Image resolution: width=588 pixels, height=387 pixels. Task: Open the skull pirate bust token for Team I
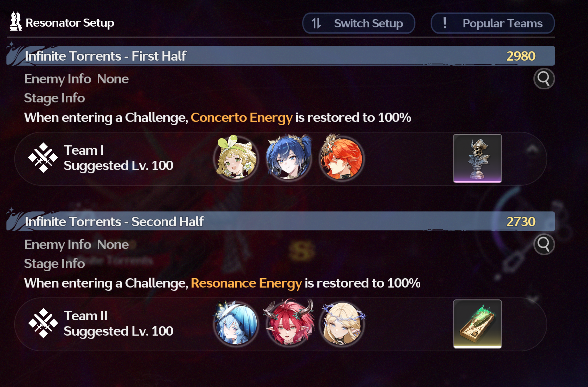coord(477,159)
